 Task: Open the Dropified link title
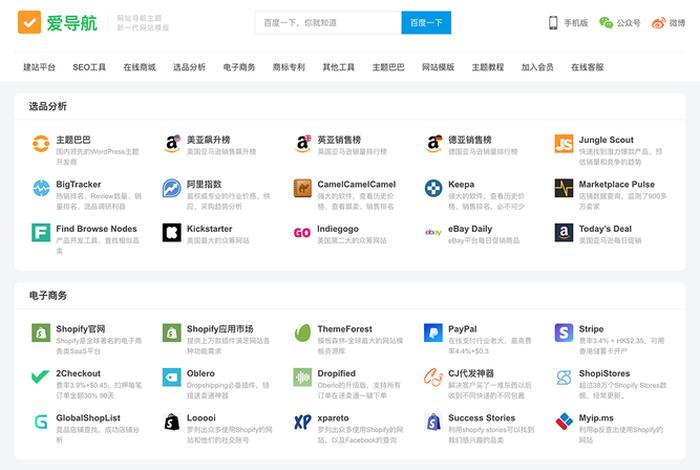pos(337,374)
